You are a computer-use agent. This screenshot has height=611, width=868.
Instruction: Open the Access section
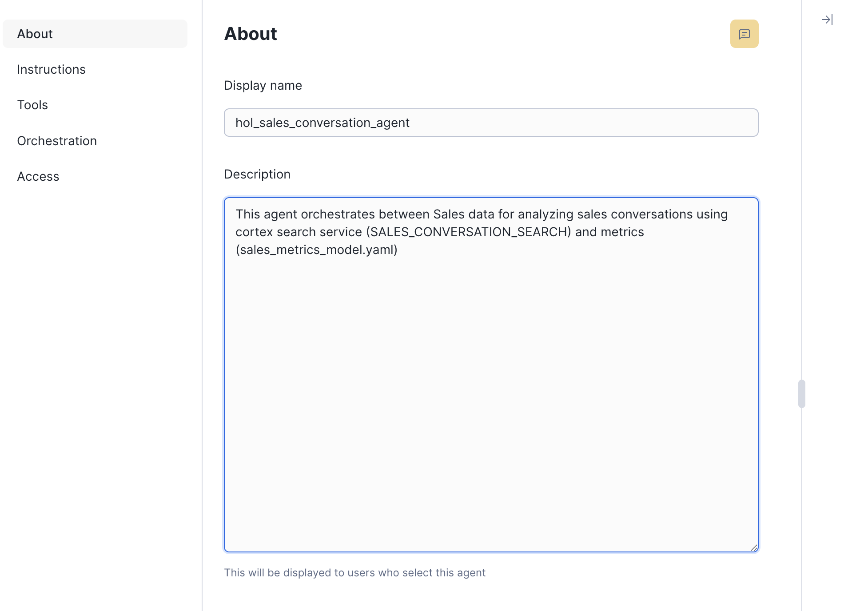click(38, 176)
